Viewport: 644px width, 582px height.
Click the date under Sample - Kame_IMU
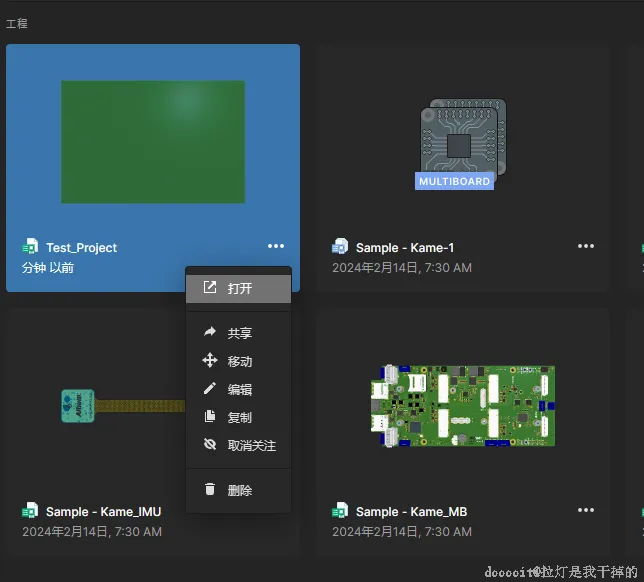click(92, 532)
